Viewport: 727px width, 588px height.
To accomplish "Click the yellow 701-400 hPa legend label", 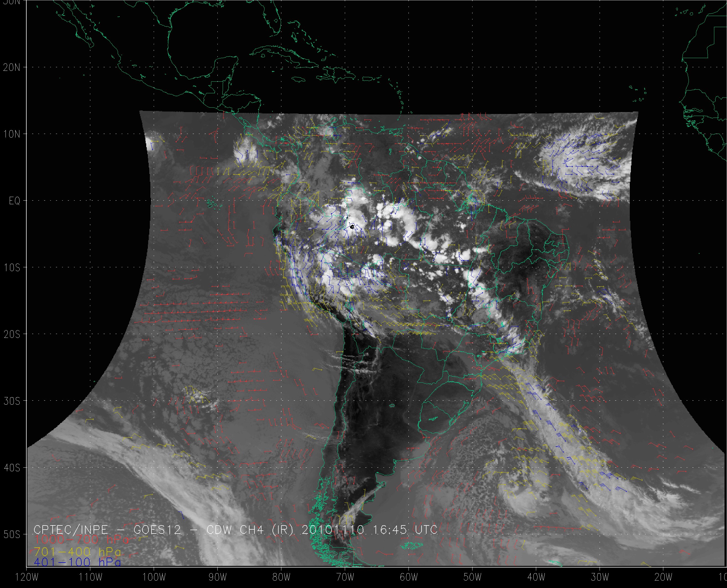I will (x=78, y=551).
